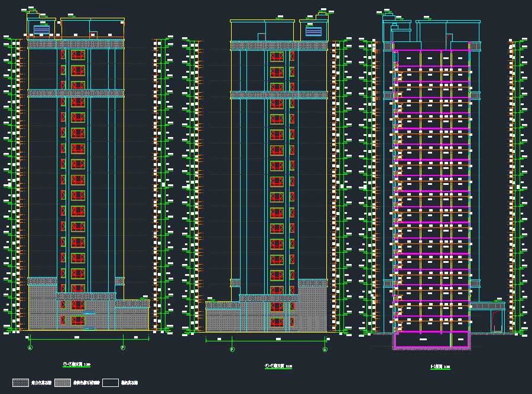Select the gray stone base of left elevation

(x=43, y=307)
